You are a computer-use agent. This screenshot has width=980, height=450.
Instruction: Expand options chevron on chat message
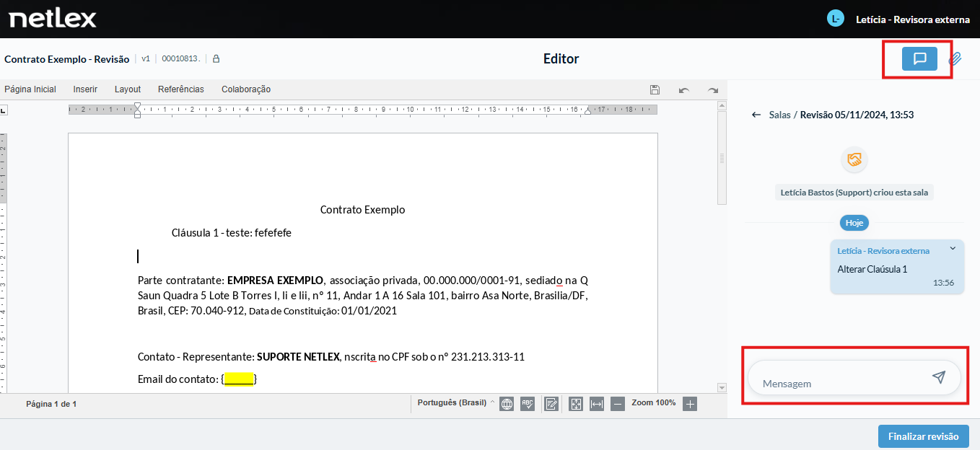(953, 248)
